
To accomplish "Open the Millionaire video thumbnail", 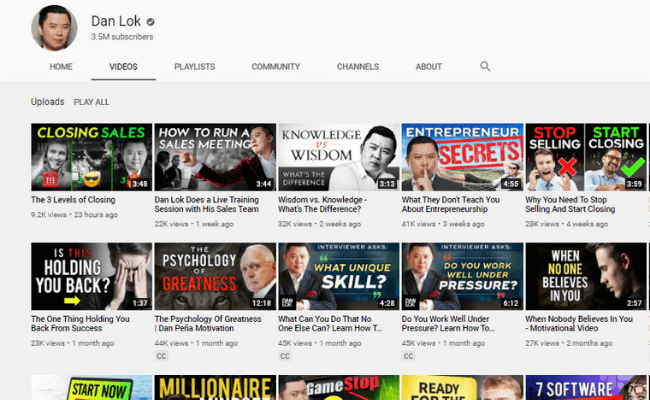I will pos(215,388).
